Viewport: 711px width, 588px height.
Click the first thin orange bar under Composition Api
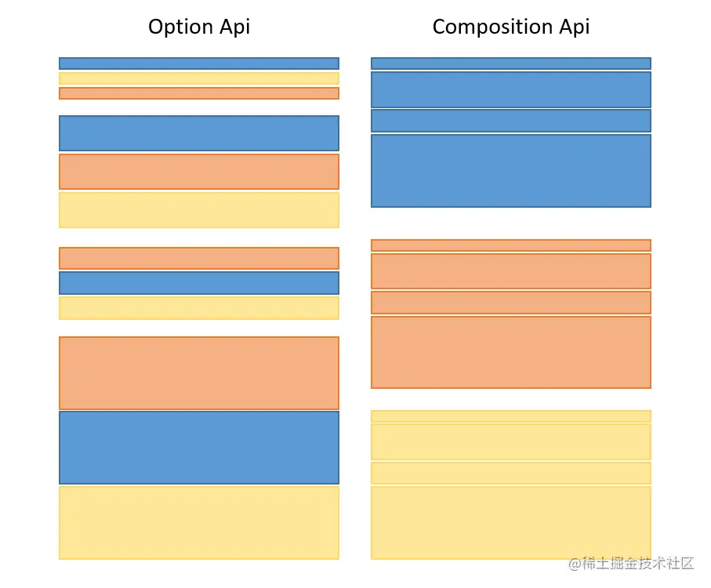510,245
